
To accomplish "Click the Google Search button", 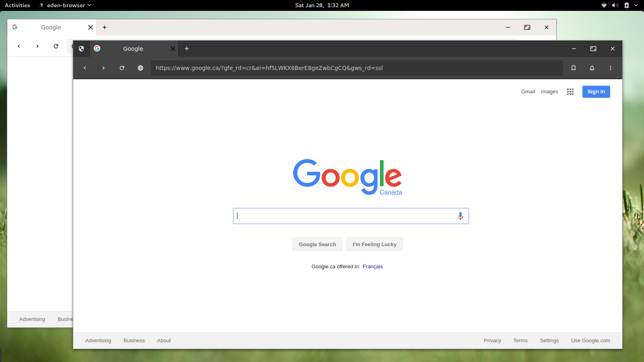I will (x=318, y=244).
